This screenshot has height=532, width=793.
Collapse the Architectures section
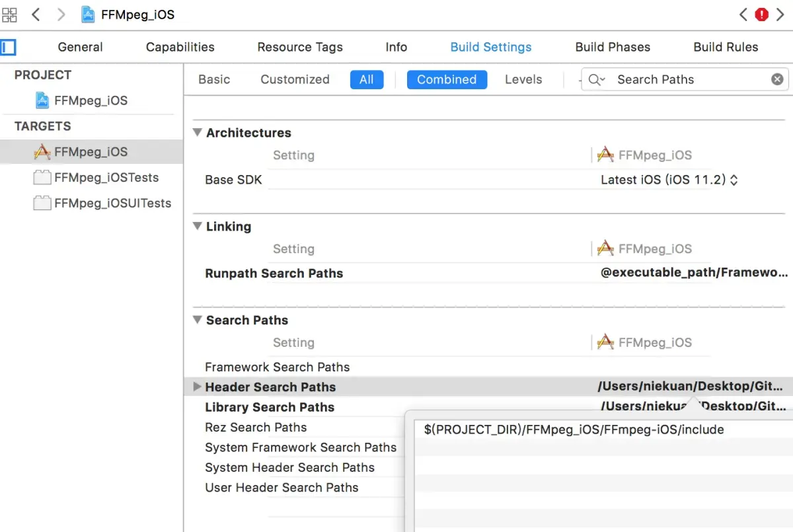pos(197,132)
